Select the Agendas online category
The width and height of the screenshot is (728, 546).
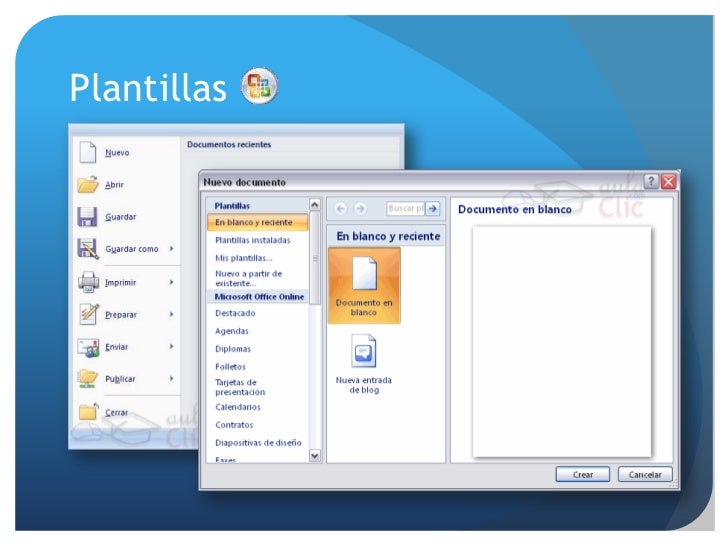pyautogui.click(x=232, y=331)
